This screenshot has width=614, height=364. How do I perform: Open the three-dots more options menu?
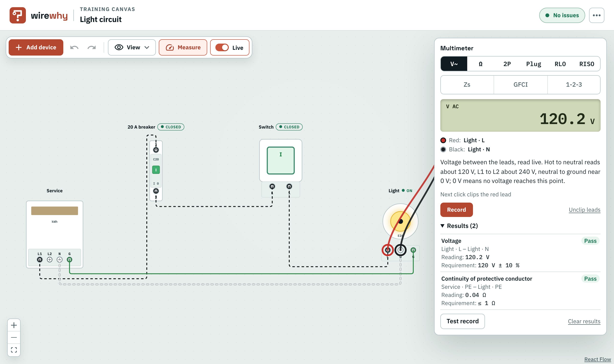pos(596,15)
